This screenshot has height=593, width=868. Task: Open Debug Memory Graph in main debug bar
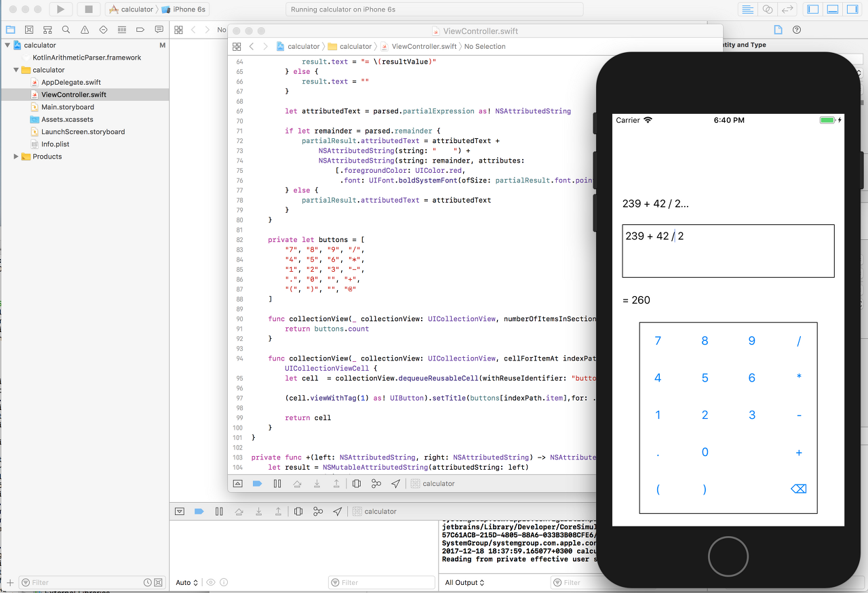click(x=318, y=512)
